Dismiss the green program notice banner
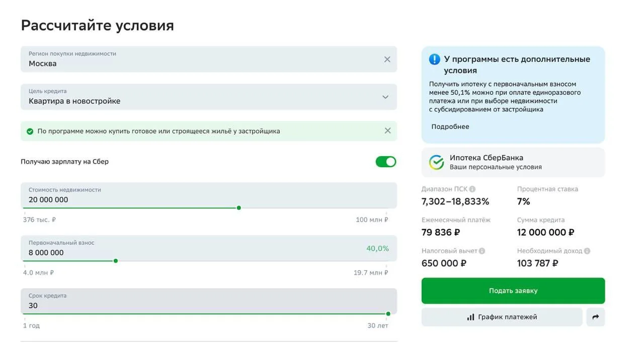The image size is (644, 344). 387,131
